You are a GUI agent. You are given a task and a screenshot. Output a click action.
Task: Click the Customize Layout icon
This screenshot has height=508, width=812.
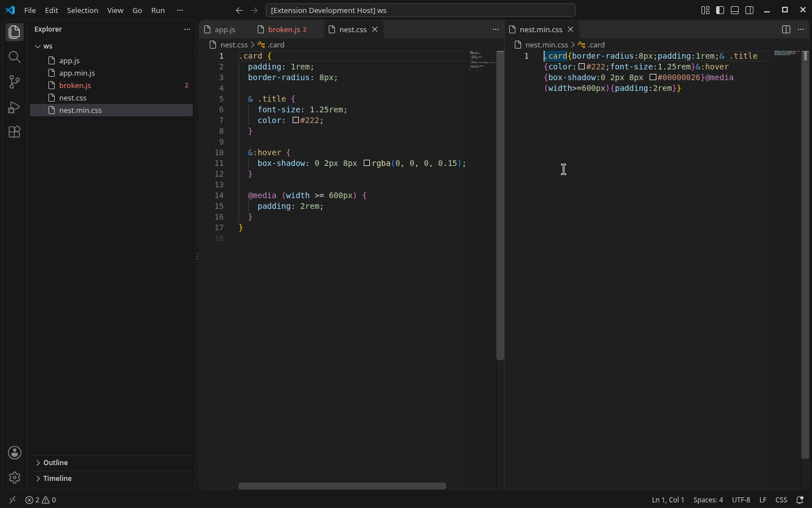click(x=705, y=10)
